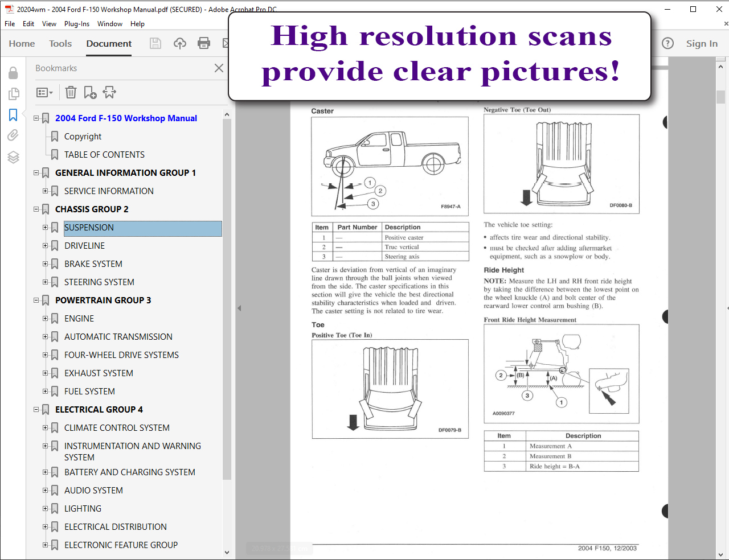Screen dimensions: 729x560
Task: Open the Help menu
Action: tap(137, 24)
